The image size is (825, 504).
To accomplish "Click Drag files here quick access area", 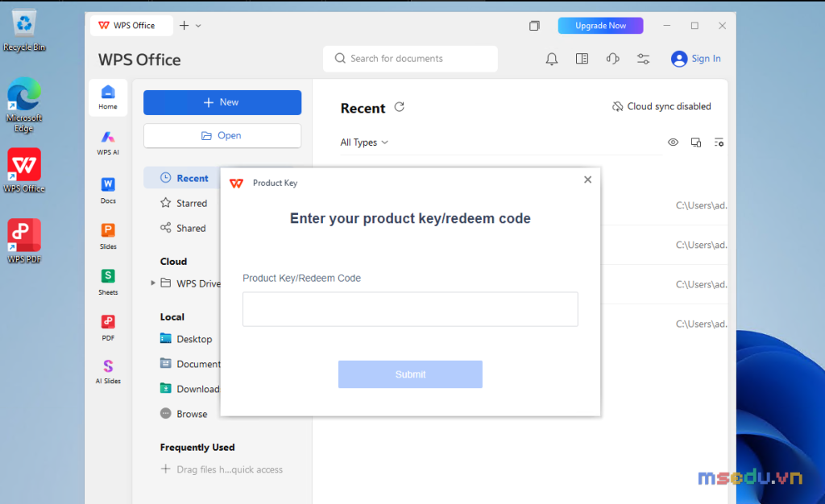I will point(222,469).
